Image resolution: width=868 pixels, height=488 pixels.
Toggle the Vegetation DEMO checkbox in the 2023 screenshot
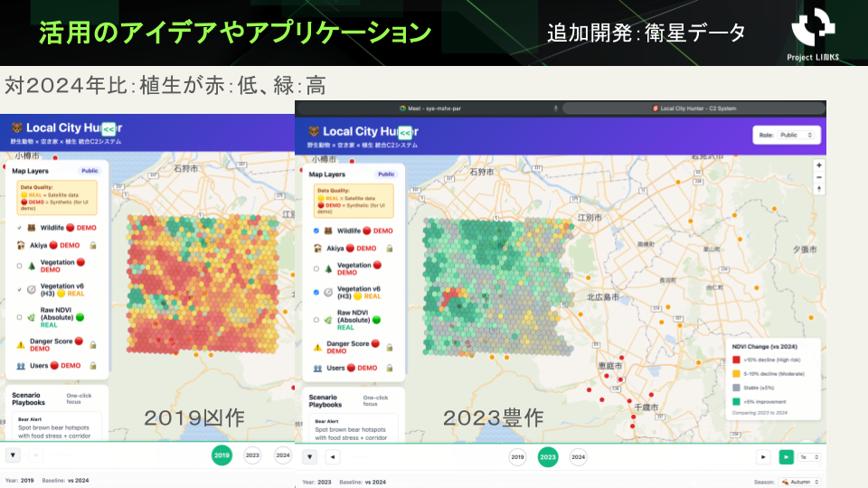coord(316,269)
